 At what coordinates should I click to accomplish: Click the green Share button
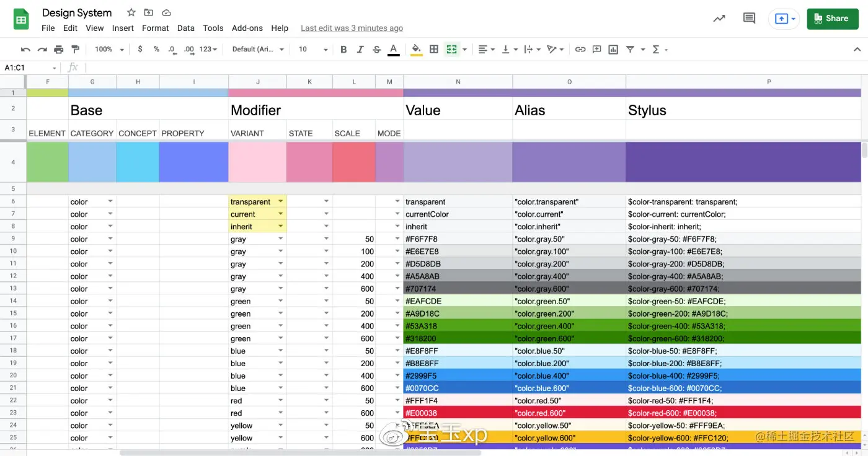pos(832,19)
